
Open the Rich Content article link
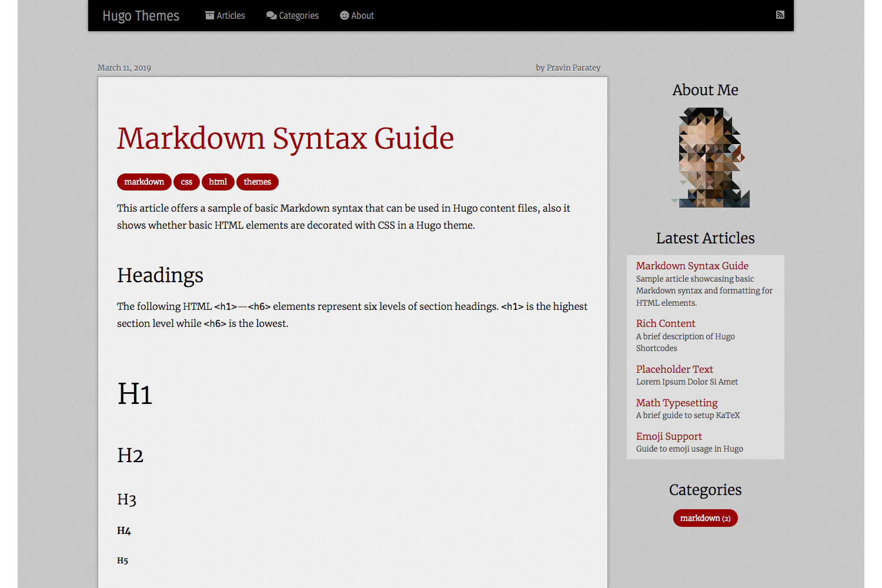point(666,323)
